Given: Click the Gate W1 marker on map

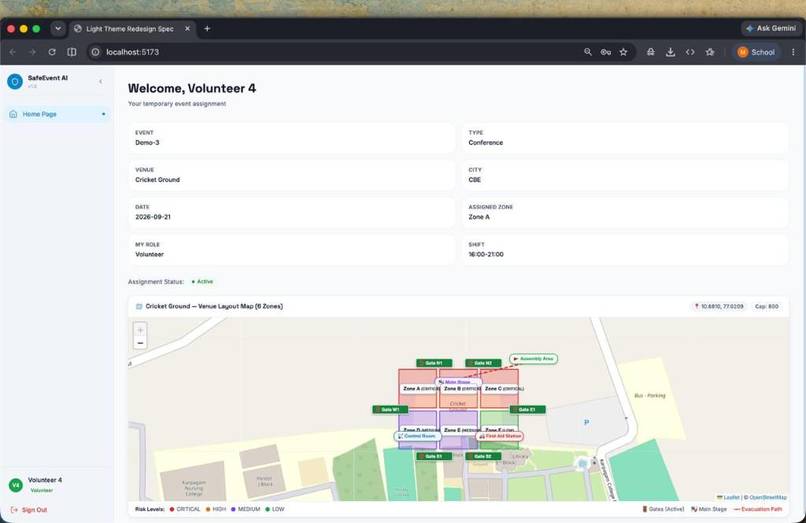Looking at the screenshot, I should click(390, 410).
